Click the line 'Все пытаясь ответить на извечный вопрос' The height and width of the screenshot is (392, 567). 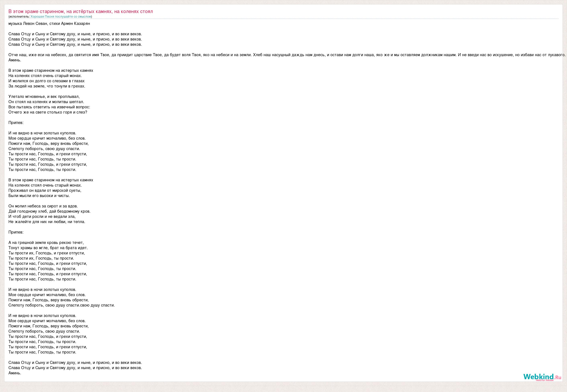click(49, 107)
